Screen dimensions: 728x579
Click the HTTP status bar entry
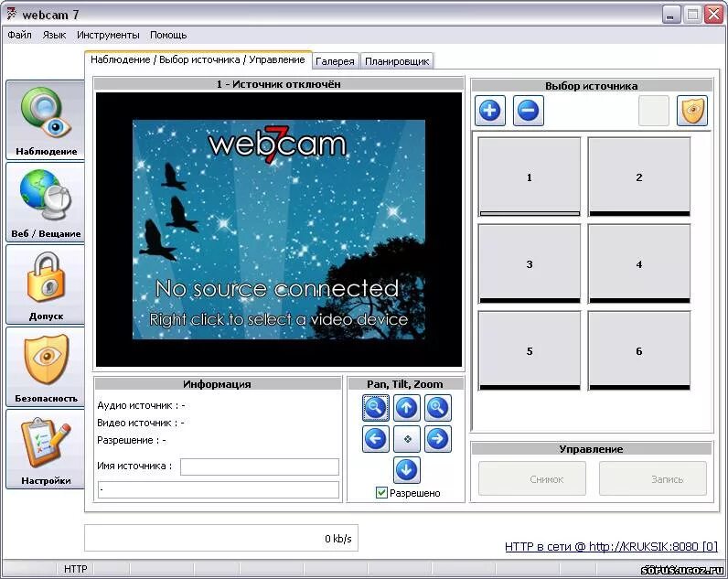pos(76,569)
